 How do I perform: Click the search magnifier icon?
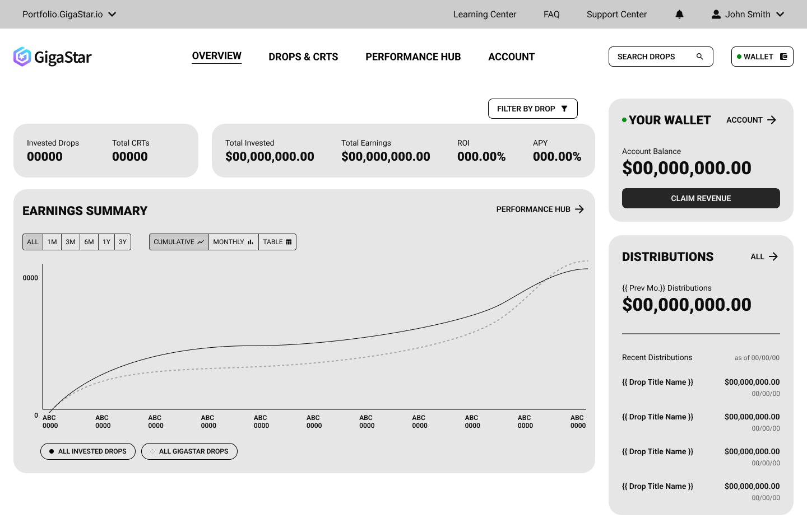click(699, 57)
